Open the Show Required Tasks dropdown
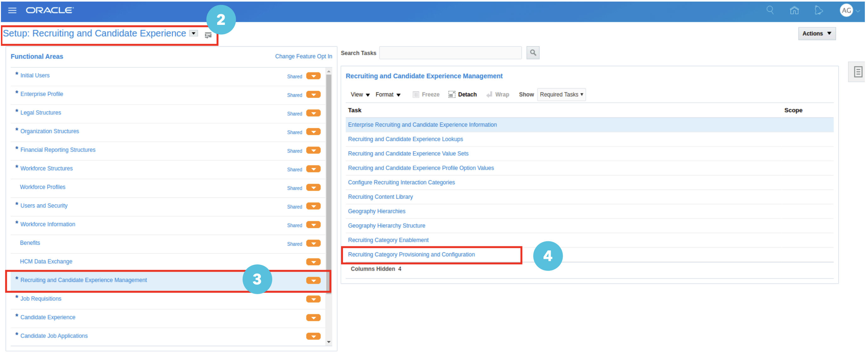This screenshot has width=868, height=354. click(x=561, y=95)
